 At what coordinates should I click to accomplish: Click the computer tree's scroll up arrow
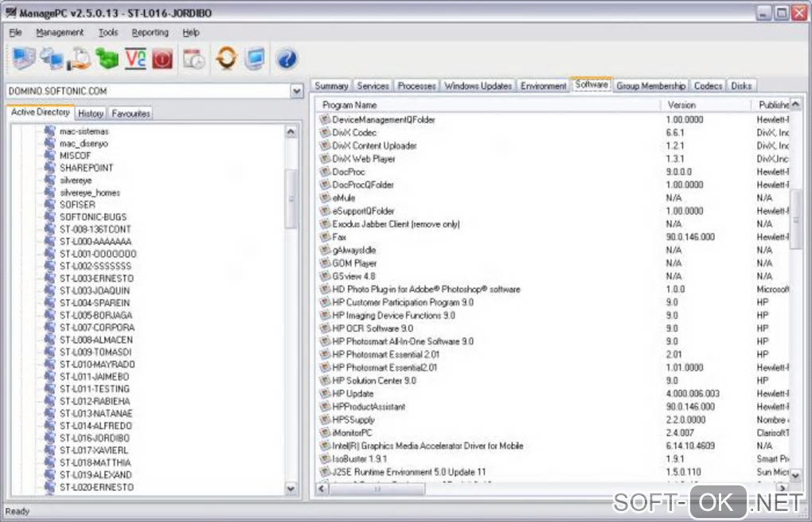pyautogui.click(x=291, y=131)
